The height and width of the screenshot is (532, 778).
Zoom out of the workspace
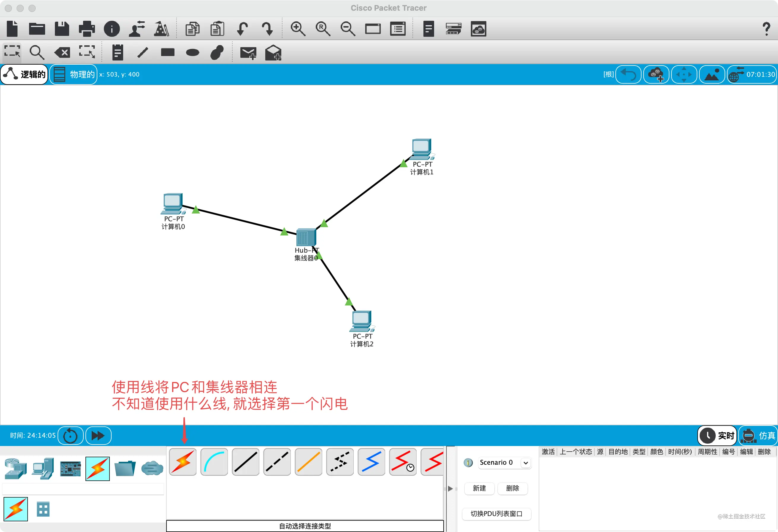tap(348, 29)
